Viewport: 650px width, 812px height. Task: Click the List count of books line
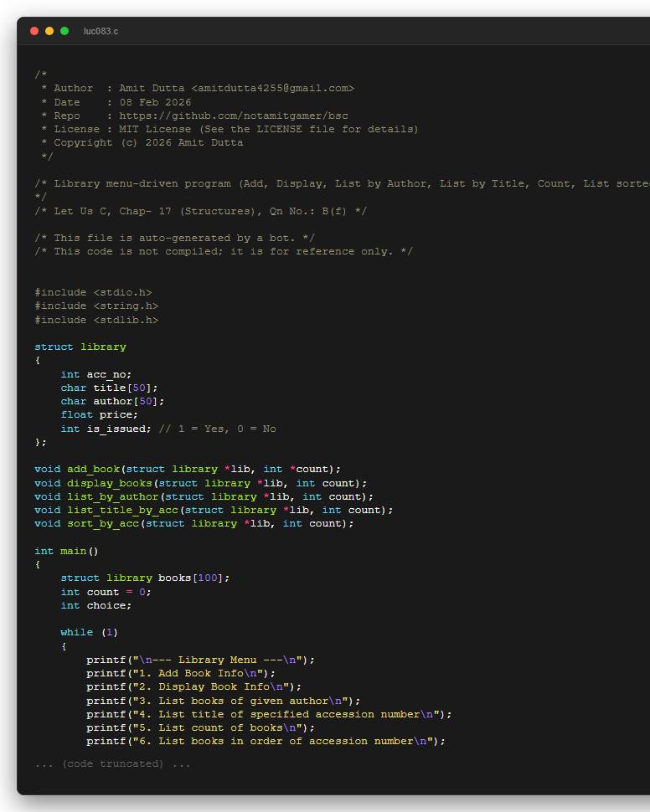200,727
